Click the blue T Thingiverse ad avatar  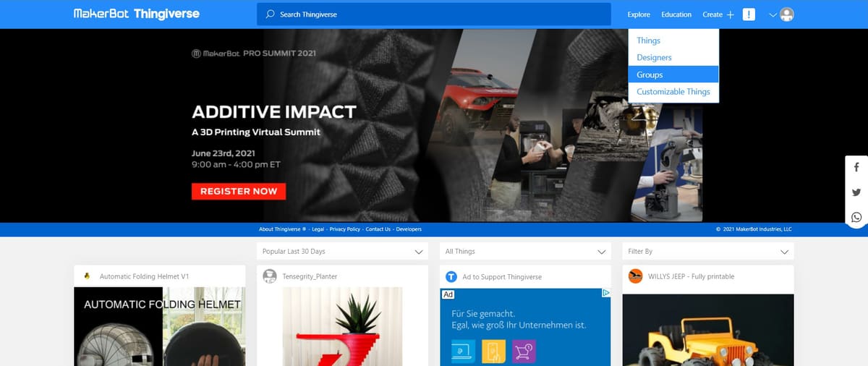tap(451, 276)
